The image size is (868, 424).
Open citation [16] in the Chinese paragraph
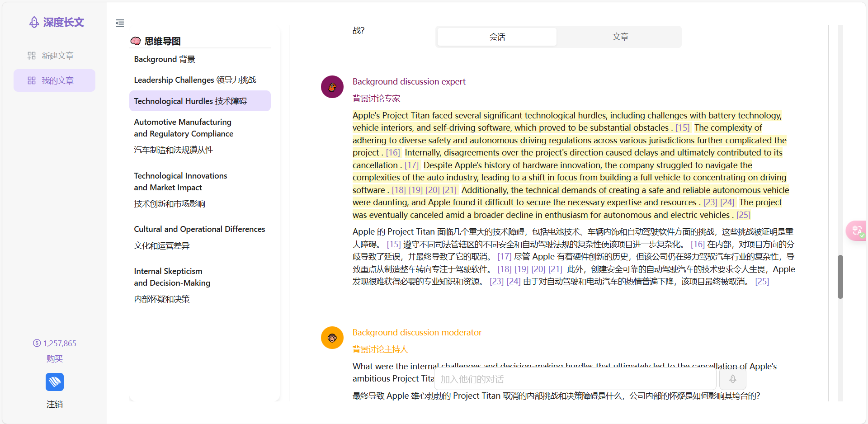698,244
